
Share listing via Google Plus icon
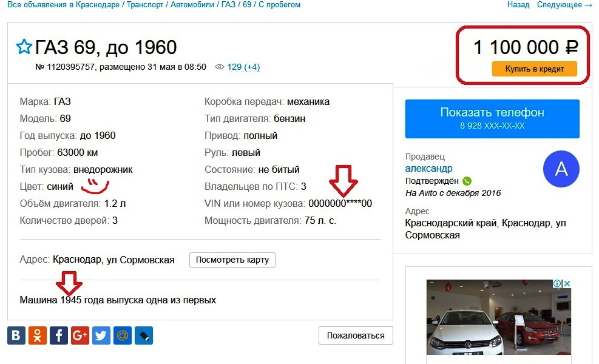(80, 335)
